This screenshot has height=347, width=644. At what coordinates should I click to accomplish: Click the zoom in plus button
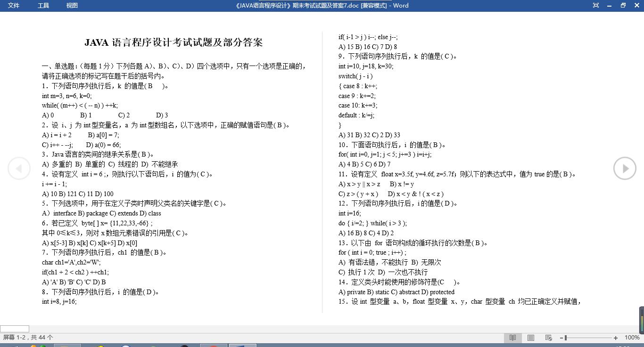click(x=616, y=338)
